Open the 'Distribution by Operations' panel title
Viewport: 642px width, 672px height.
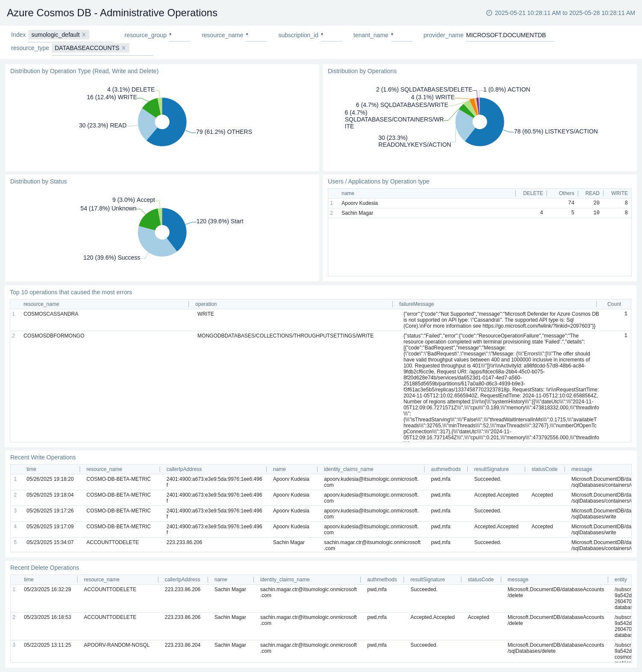click(x=362, y=71)
